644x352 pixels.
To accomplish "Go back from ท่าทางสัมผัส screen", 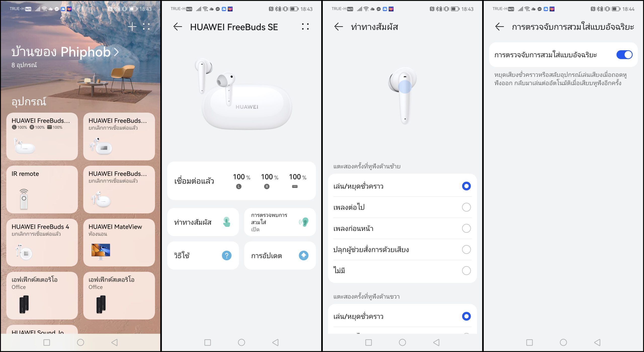I will click(339, 27).
